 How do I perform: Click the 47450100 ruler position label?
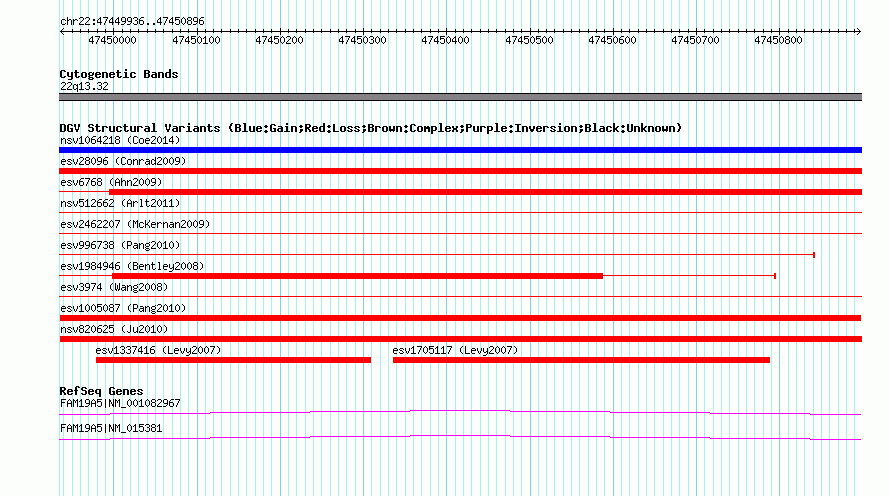[x=196, y=40]
